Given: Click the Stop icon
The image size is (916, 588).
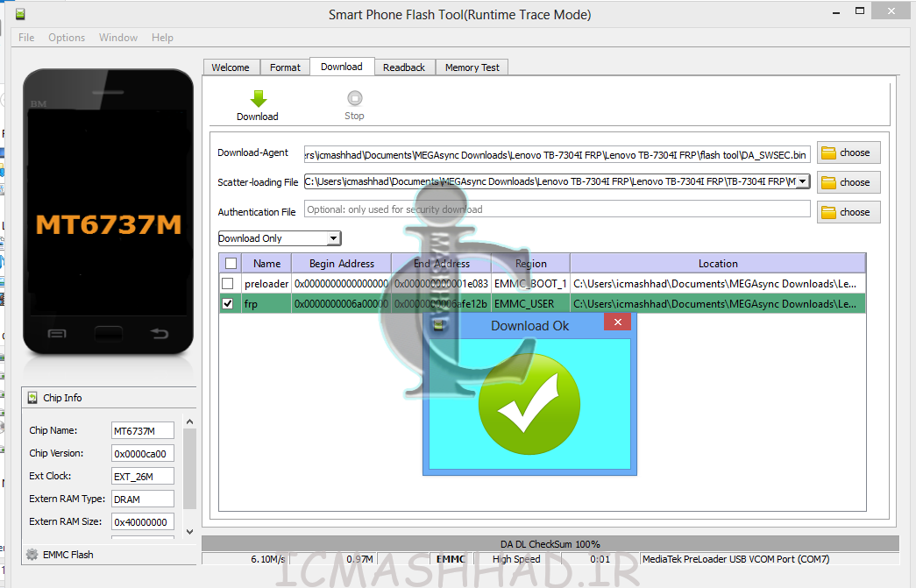Looking at the screenshot, I should pos(354,97).
